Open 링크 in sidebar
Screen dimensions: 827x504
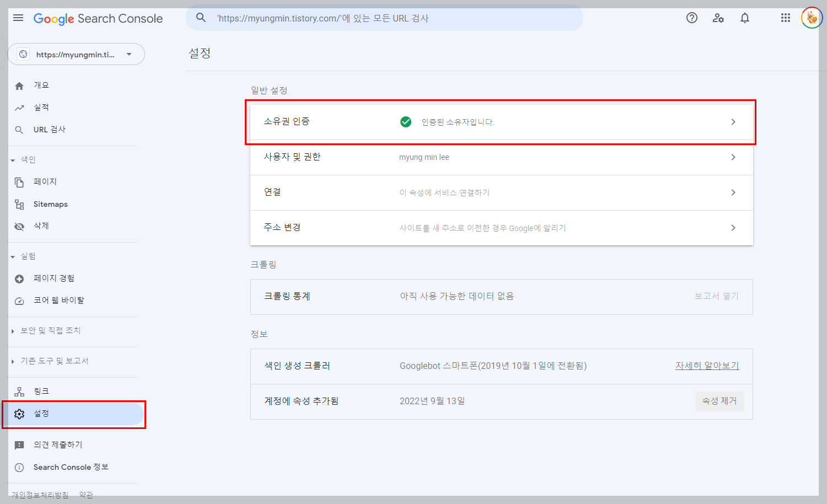click(41, 391)
